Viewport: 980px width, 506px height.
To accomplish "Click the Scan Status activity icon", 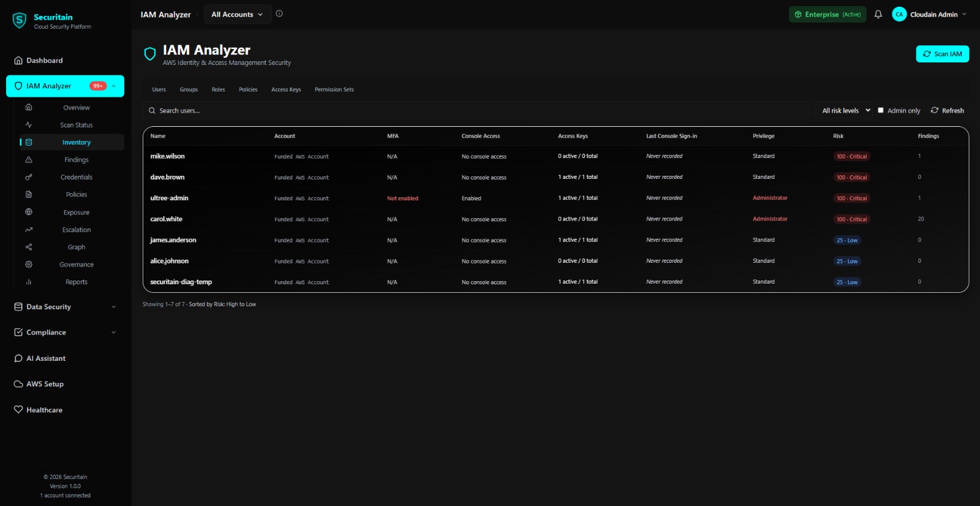I will click(29, 124).
